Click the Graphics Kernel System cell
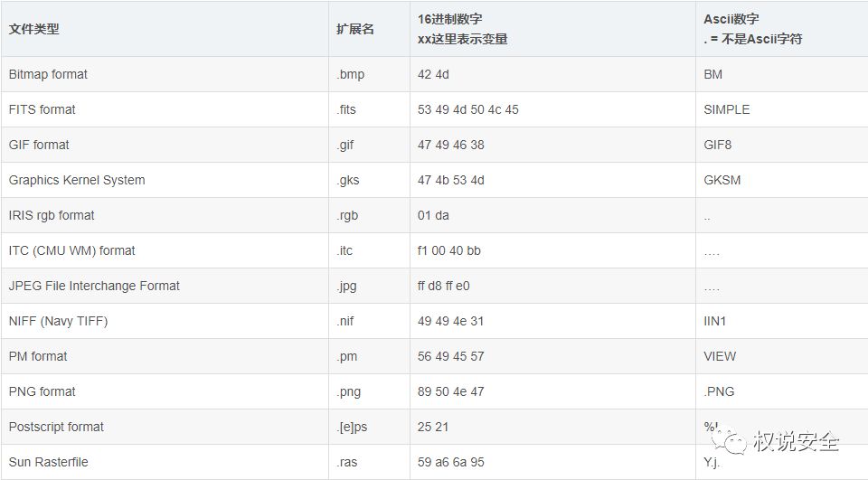The image size is (868, 480). coord(77,180)
